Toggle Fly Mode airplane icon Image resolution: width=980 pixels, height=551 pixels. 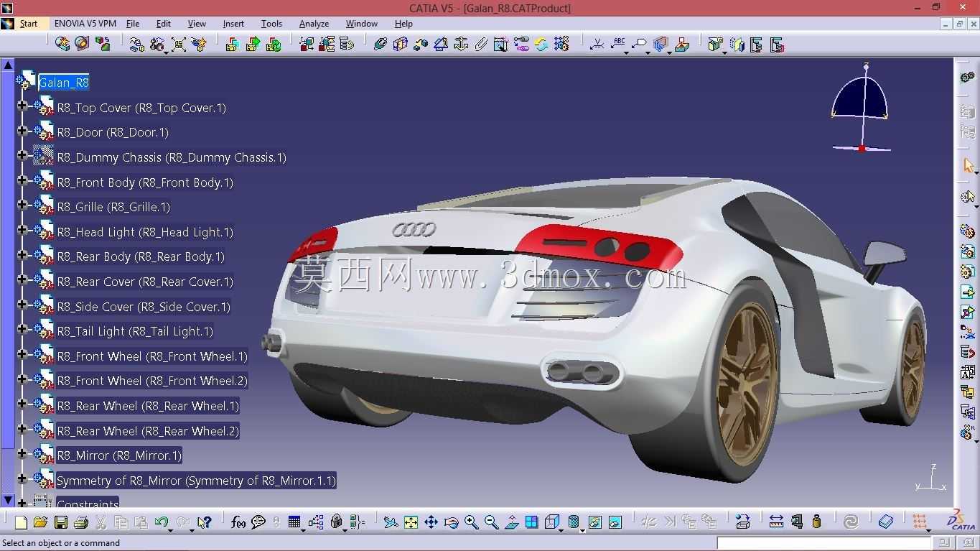point(391,522)
